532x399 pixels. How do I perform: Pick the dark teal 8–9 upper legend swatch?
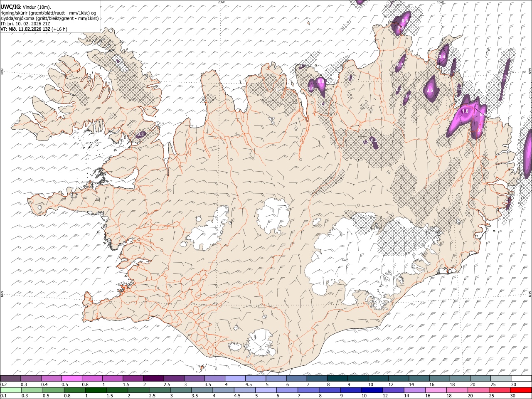point(337,378)
